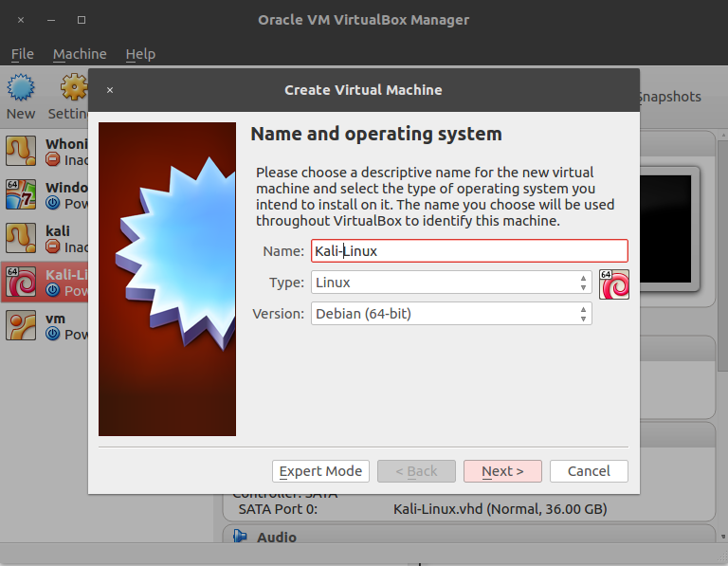The image size is (728, 566).
Task: Click the Audio section speaker icon
Action: 240,537
